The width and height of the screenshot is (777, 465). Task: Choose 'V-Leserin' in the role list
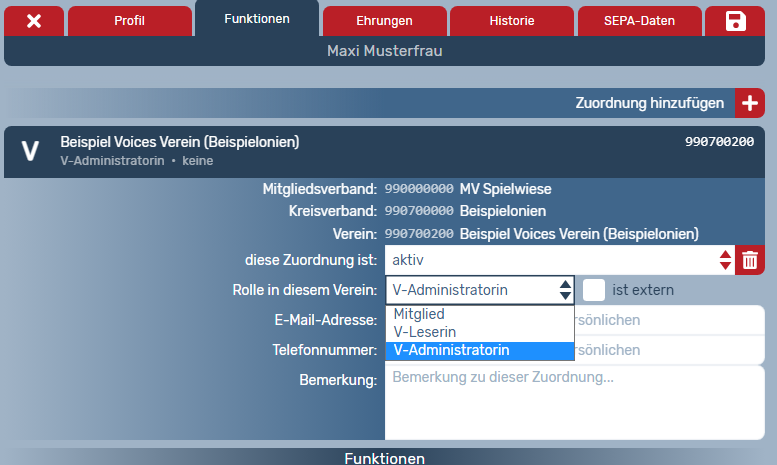click(425, 332)
